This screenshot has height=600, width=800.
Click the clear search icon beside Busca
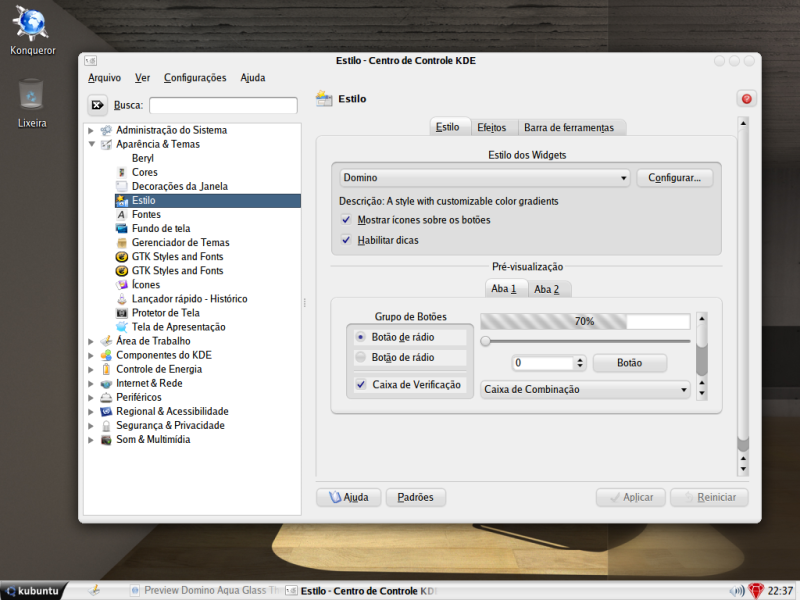97,105
